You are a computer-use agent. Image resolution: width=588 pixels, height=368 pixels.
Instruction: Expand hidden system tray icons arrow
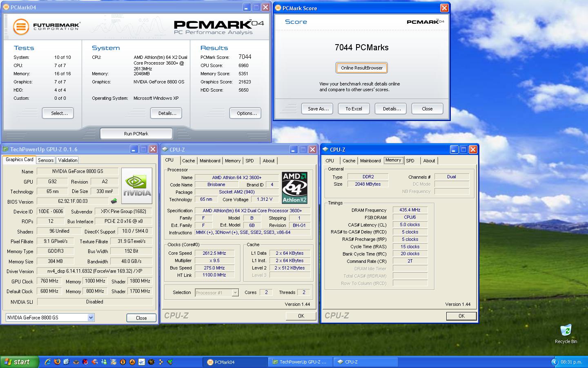[x=554, y=362]
